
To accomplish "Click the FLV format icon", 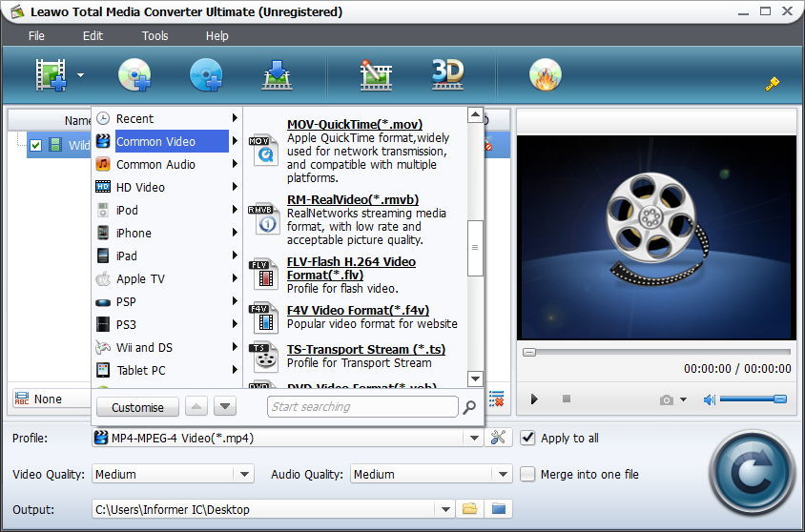I will click(x=264, y=275).
